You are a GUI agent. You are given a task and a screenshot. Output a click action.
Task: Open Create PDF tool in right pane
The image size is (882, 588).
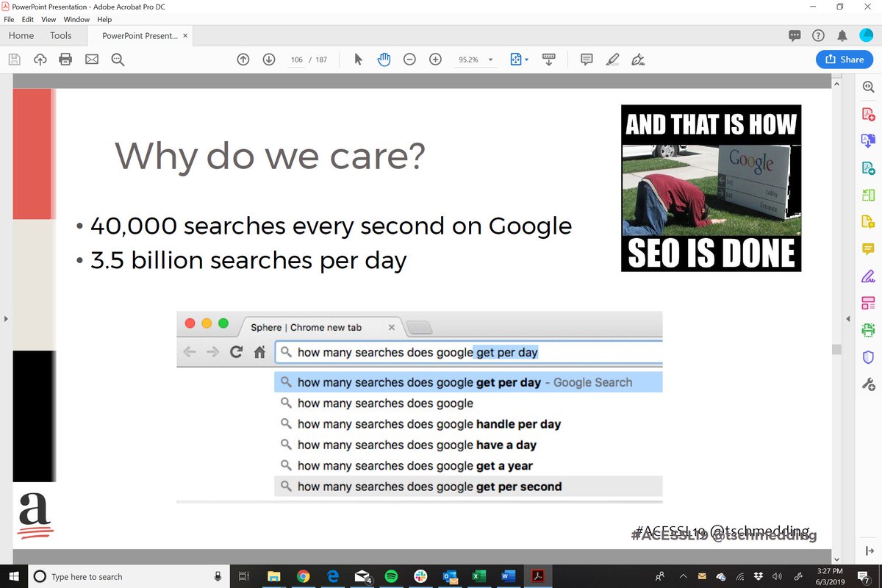pos(868,113)
